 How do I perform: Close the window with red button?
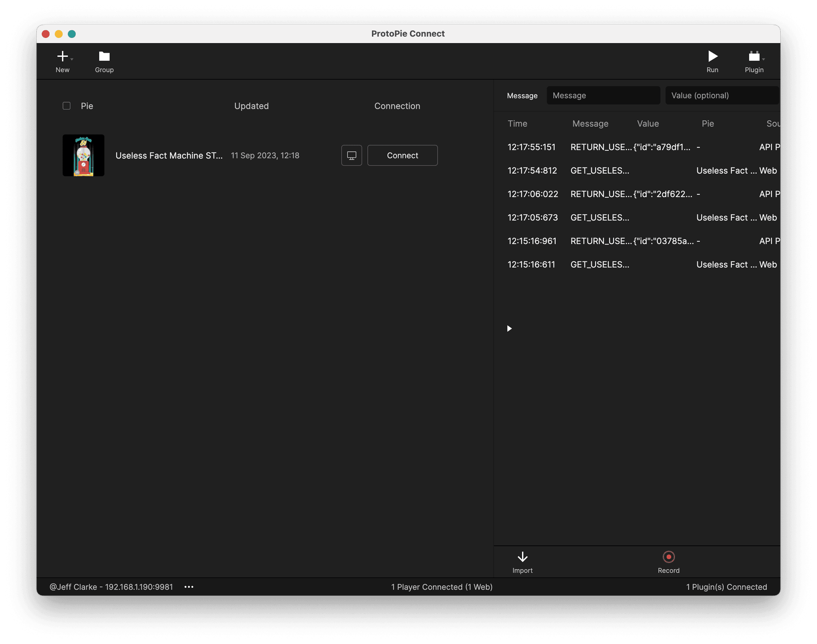pyautogui.click(x=46, y=34)
